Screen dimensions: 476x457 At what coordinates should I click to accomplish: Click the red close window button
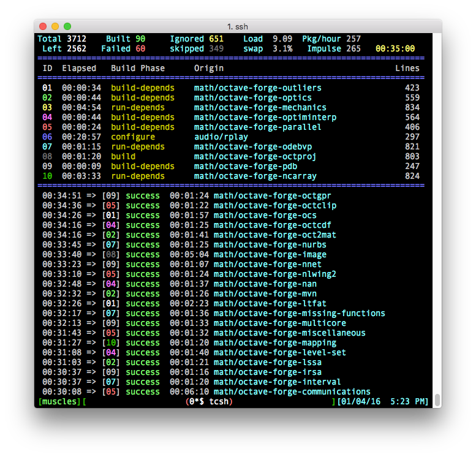(x=43, y=26)
